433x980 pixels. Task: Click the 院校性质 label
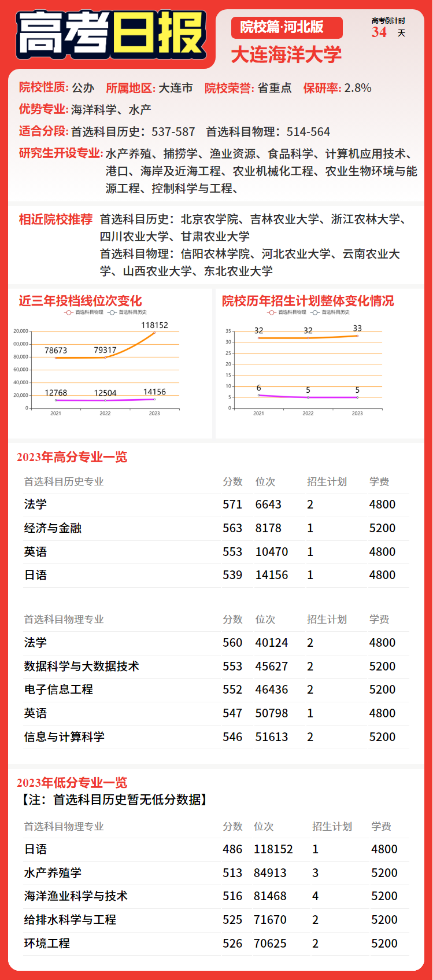pos(43,87)
